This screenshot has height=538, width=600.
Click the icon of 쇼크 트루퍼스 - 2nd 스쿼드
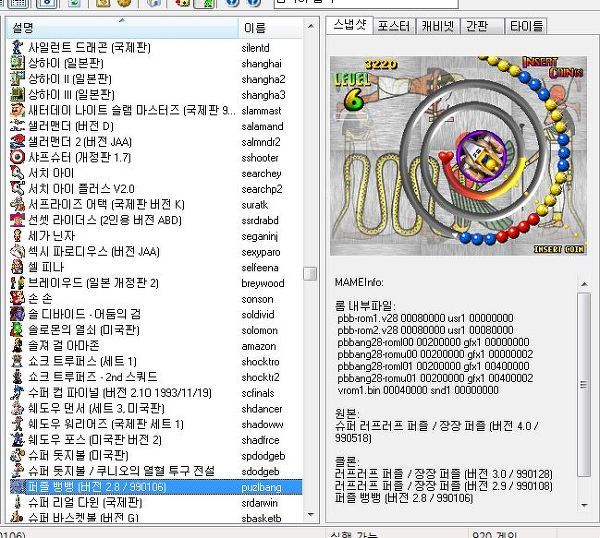[17, 377]
